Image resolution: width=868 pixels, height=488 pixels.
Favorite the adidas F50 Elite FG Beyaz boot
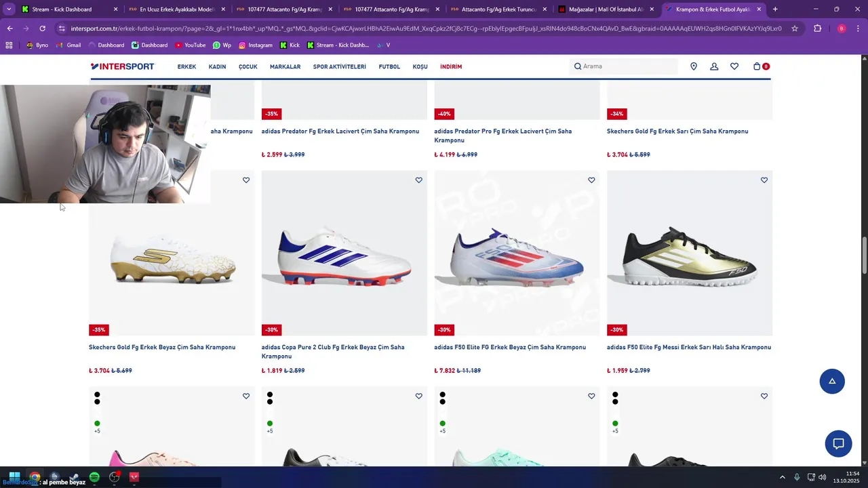[x=591, y=180]
